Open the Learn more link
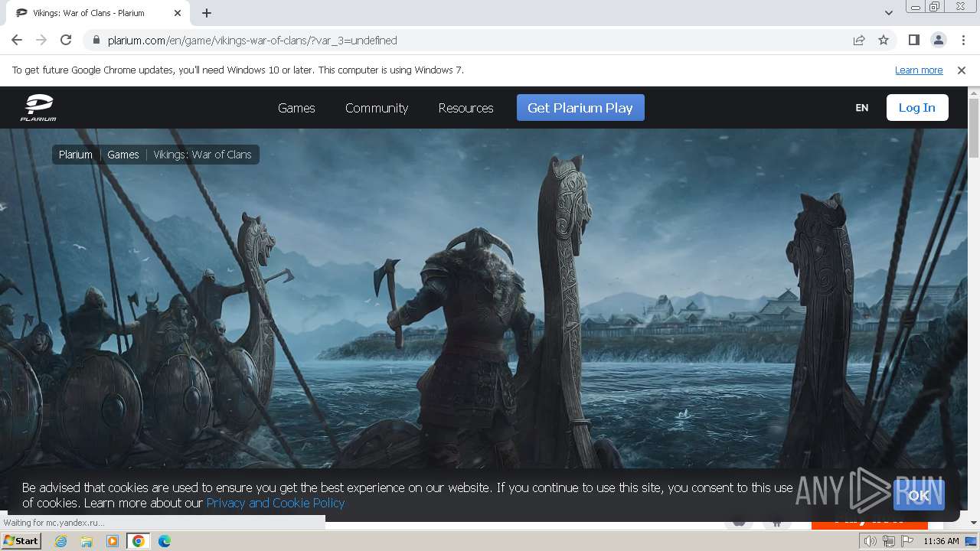980x551 pixels. click(919, 70)
